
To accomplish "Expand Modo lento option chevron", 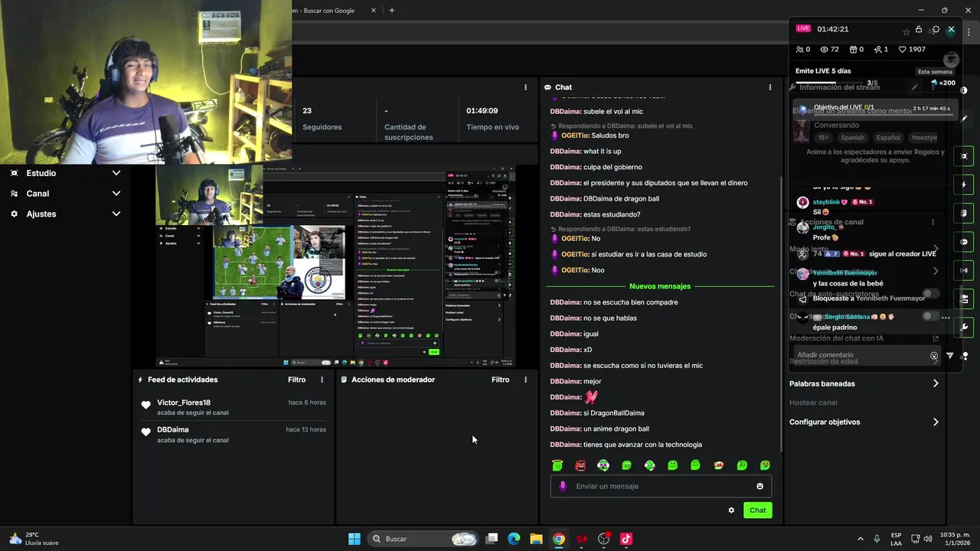I will 936,249.
